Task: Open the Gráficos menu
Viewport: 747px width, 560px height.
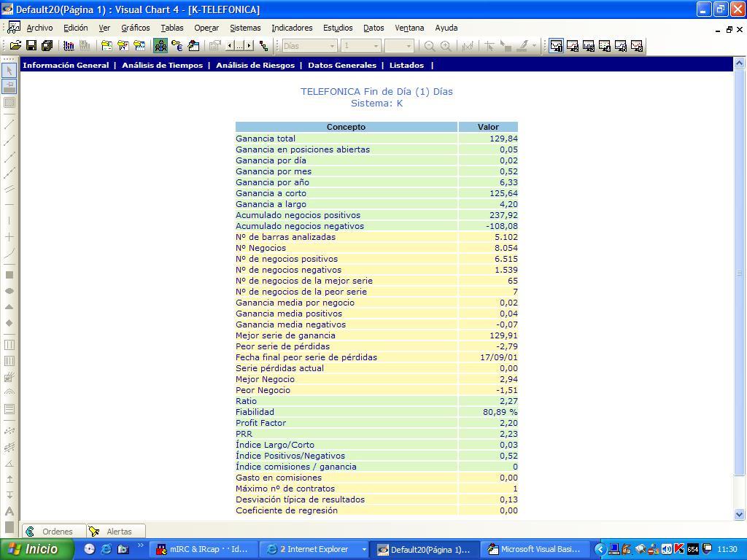Action: tap(135, 28)
